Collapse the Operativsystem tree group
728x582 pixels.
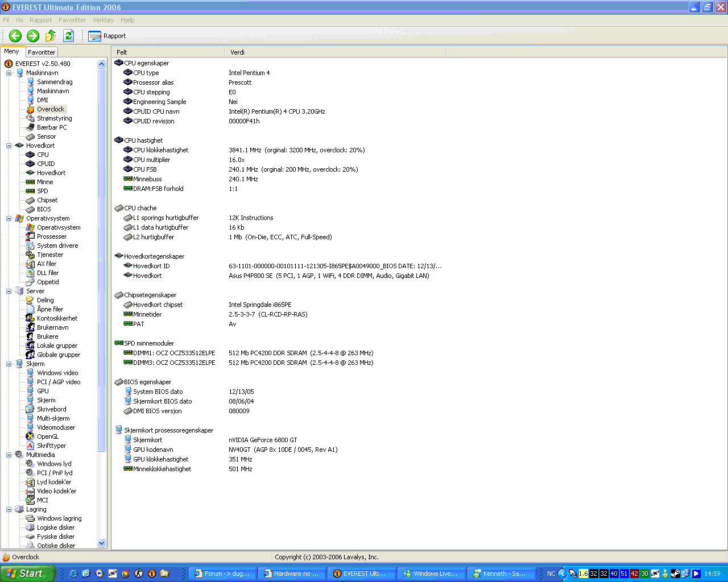pos(9,218)
